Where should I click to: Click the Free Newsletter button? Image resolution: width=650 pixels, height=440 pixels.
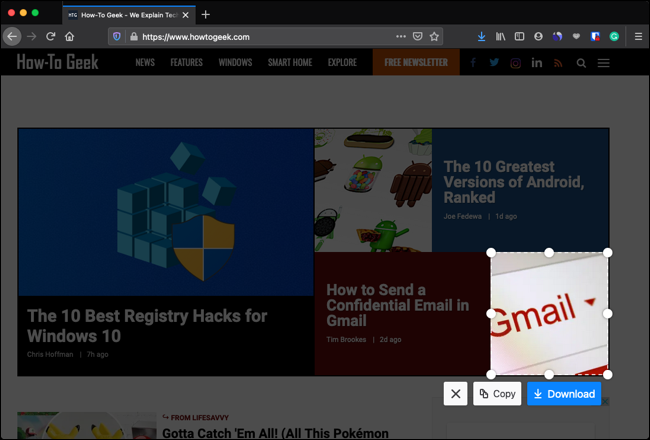pyautogui.click(x=416, y=62)
